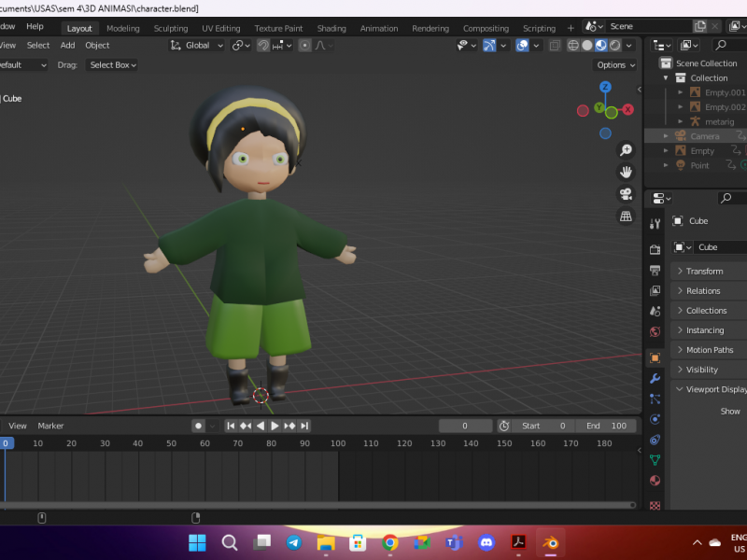Switch to orthographic/perspective grid gizmo

click(626, 217)
